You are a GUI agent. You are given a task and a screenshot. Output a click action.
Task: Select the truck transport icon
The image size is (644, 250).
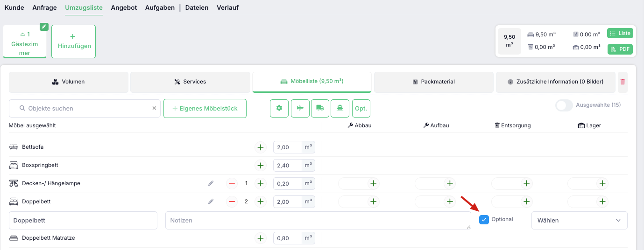(x=320, y=108)
